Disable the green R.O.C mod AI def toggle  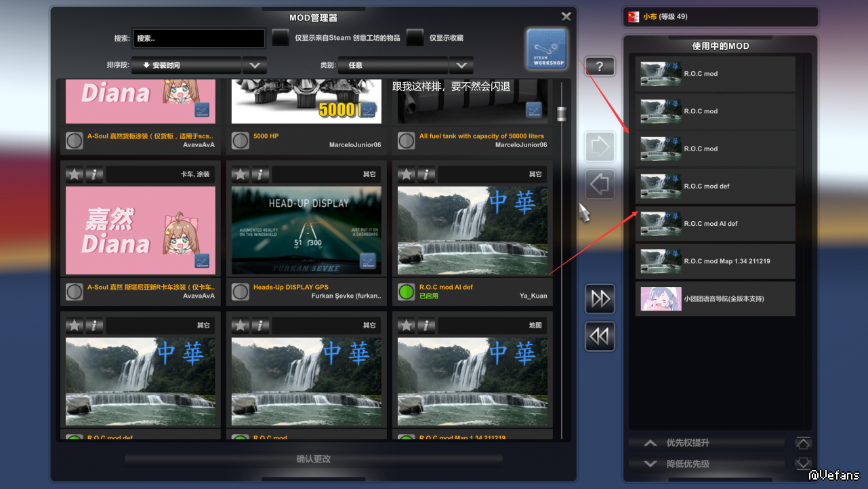click(x=407, y=292)
